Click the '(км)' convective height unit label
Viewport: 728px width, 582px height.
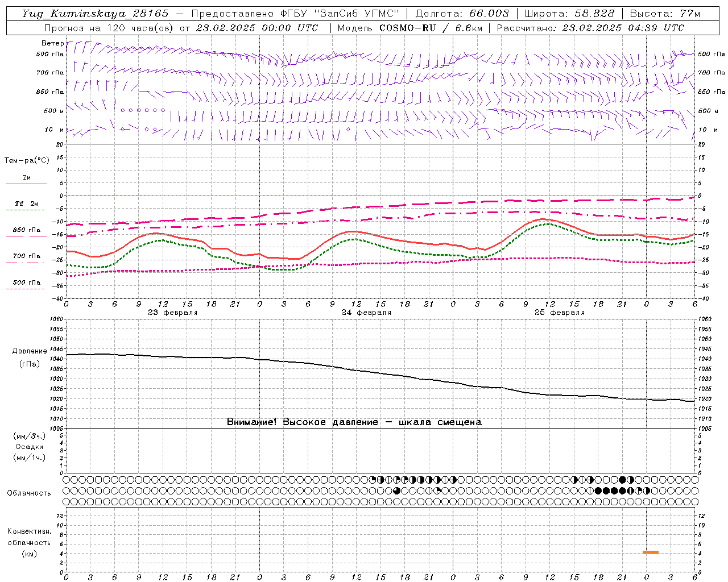coord(29,554)
